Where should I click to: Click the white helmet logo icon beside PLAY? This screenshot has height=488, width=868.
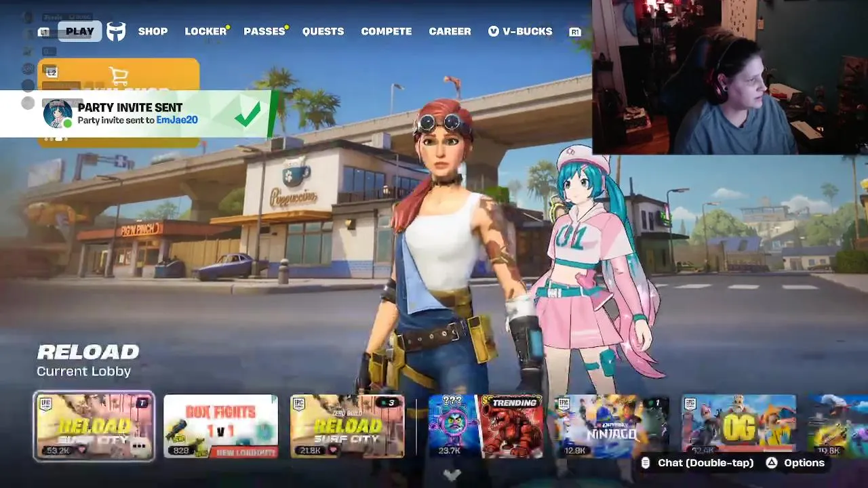pyautogui.click(x=116, y=31)
